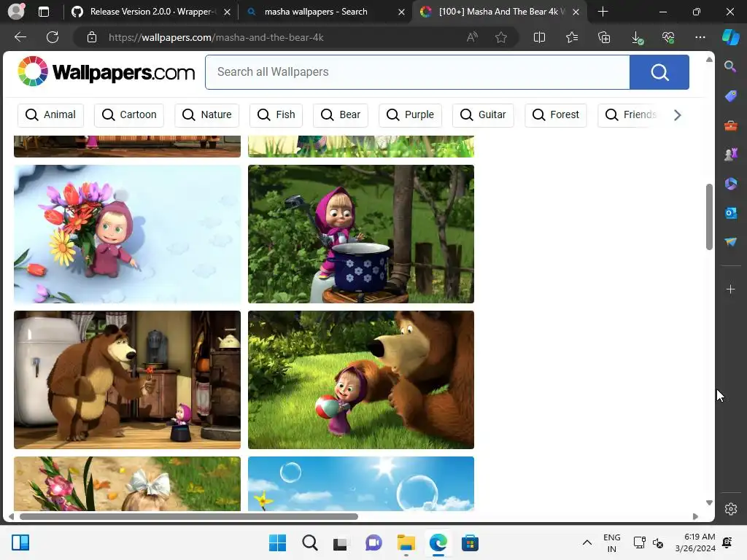This screenshot has width=747, height=560.
Task: Open sidebar Games chess icon
Action: coord(731,155)
